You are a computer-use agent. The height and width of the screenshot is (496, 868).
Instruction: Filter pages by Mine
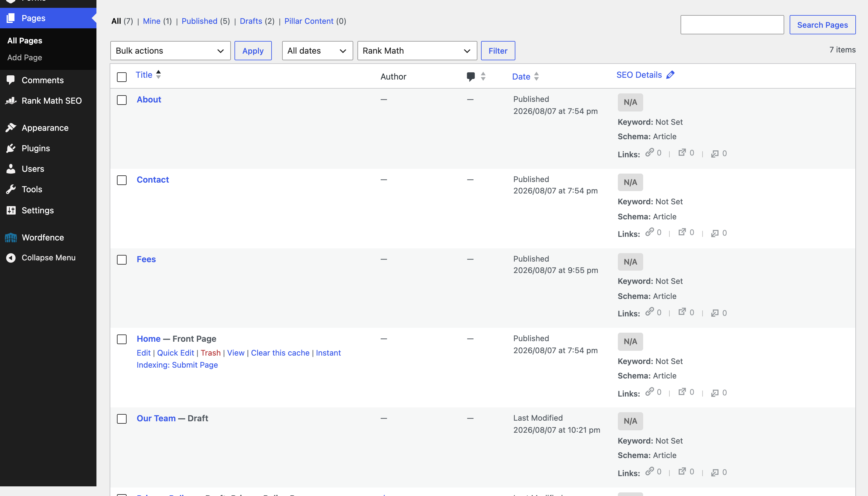(x=152, y=21)
